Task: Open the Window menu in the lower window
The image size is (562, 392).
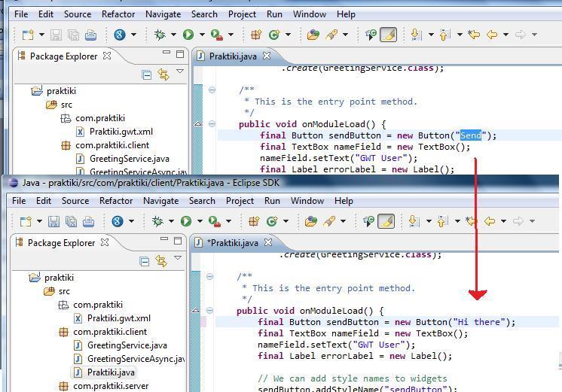Action: pos(307,201)
